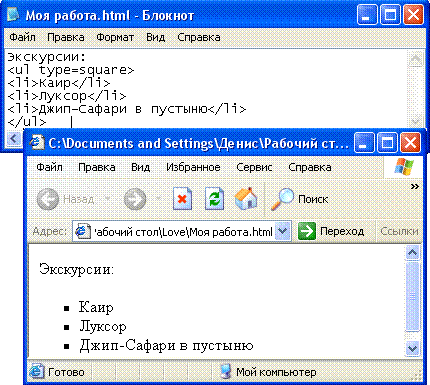This screenshot has height=385, width=430.
Task: Click the Windows flag logo in browser
Action: [x=404, y=167]
